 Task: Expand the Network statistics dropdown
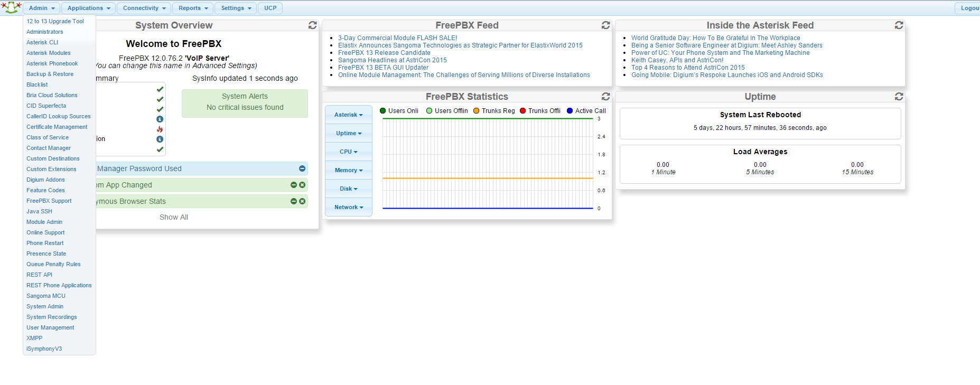tap(349, 207)
